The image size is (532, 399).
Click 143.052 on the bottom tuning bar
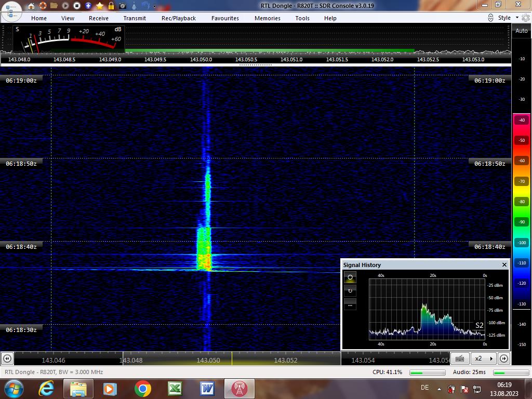[x=286, y=361]
